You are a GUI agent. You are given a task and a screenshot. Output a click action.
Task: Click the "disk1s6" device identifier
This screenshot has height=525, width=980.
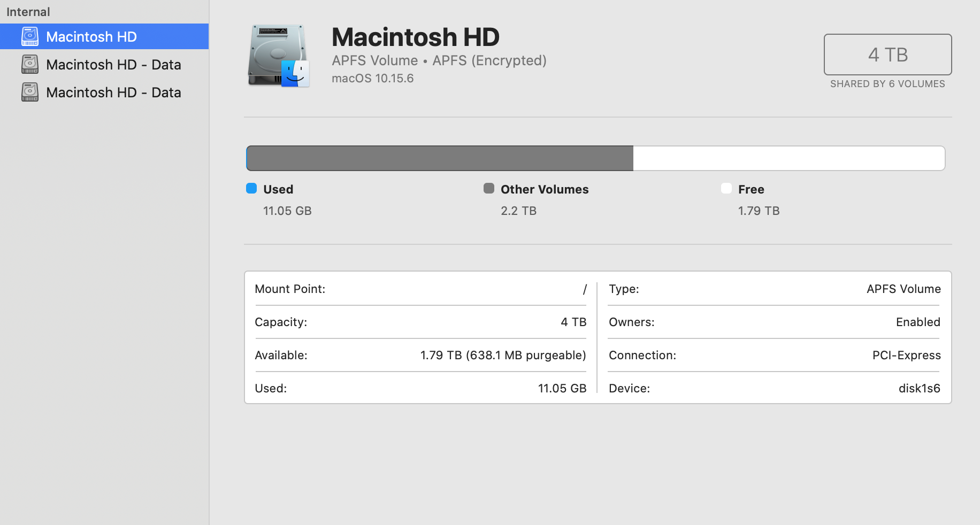pyautogui.click(x=919, y=388)
